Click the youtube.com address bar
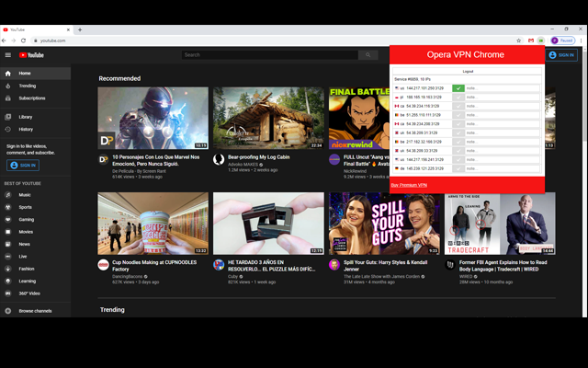Screen dimensions: 588x368 pos(274,40)
